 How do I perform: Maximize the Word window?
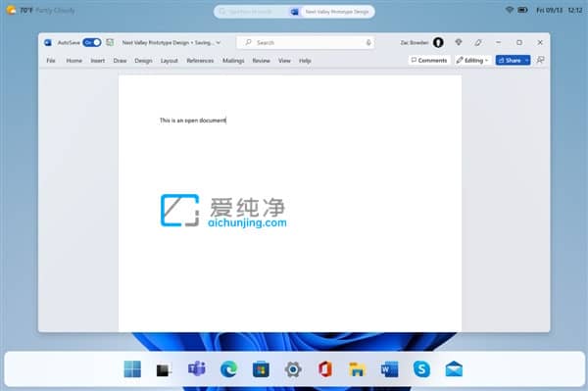(x=519, y=42)
